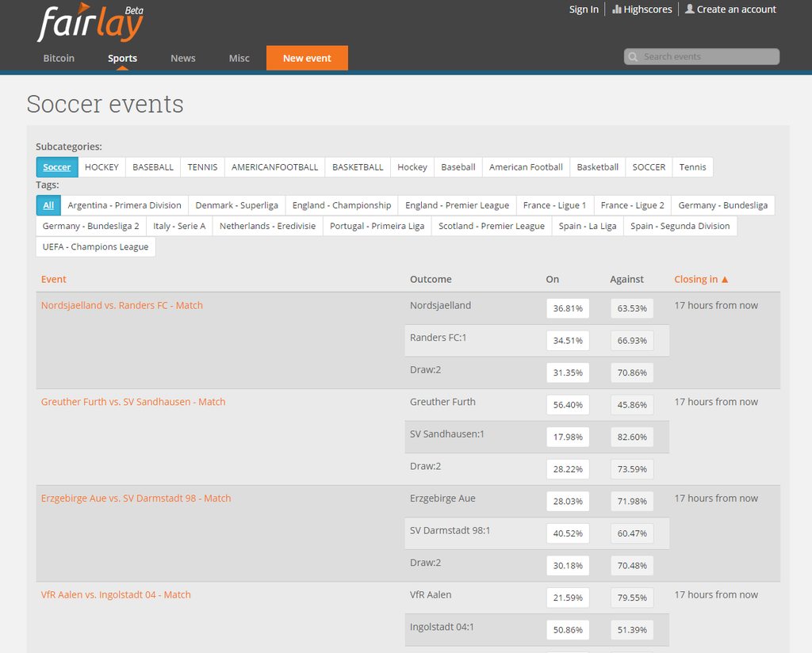Filter by France - Ligue 1 tag
The height and width of the screenshot is (653, 812).
(x=554, y=205)
